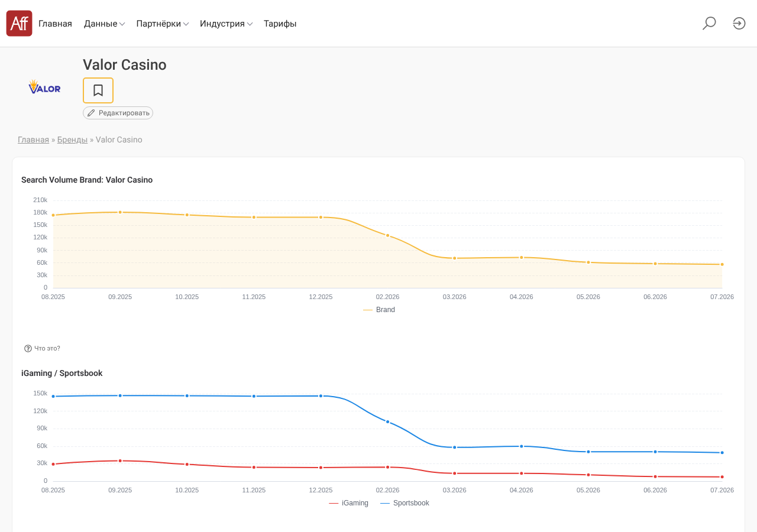Select the 04.2026 point on Brand chart
Image resolution: width=757 pixels, height=532 pixels.
[x=522, y=258]
